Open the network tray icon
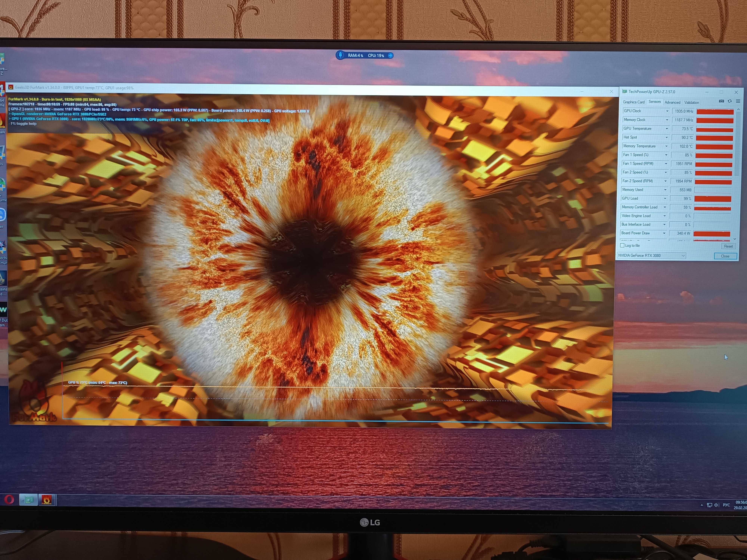 coord(709,505)
